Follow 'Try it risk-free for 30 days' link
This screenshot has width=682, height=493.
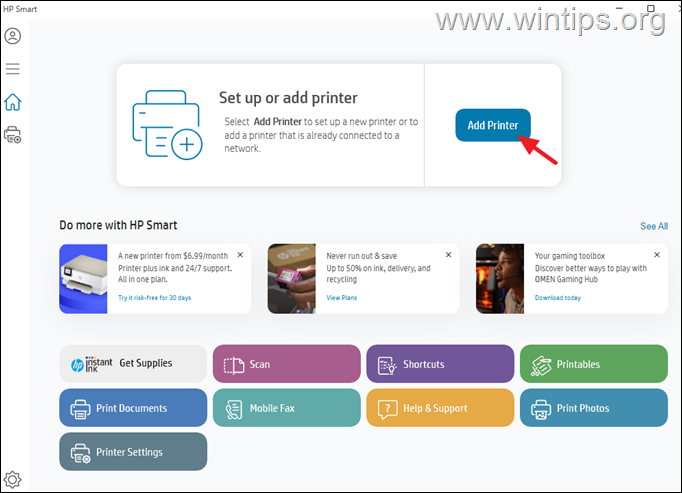(x=154, y=298)
